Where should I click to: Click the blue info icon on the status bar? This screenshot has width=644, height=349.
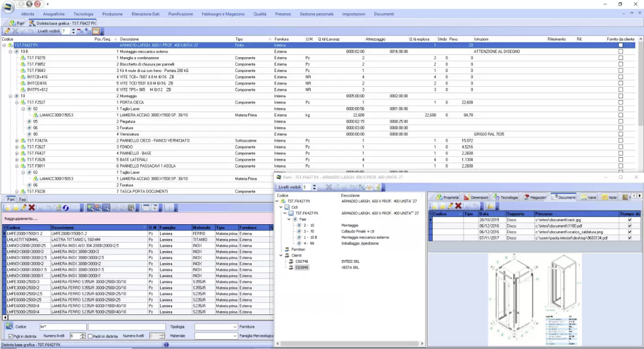point(167,345)
